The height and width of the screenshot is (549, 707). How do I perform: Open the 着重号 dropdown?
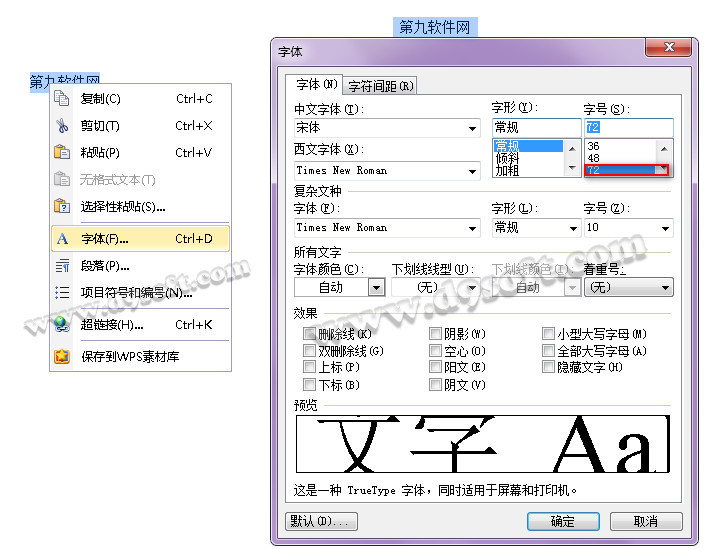click(629, 287)
